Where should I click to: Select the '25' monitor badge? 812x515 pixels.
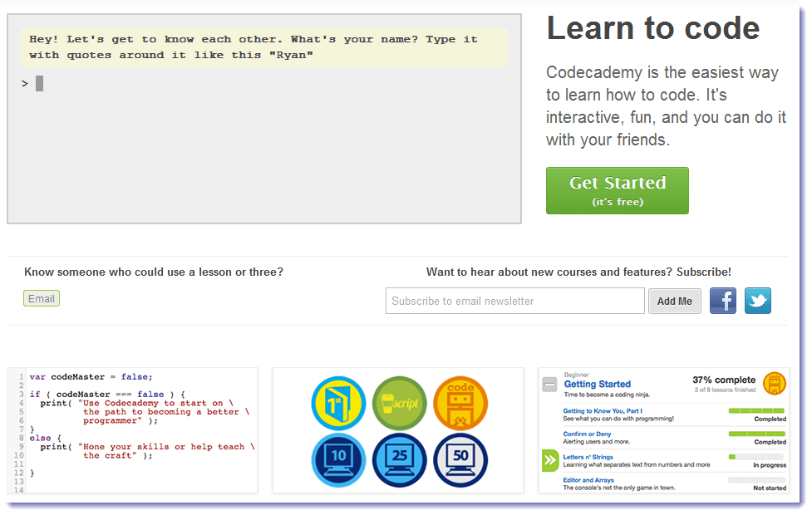click(399, 460)
